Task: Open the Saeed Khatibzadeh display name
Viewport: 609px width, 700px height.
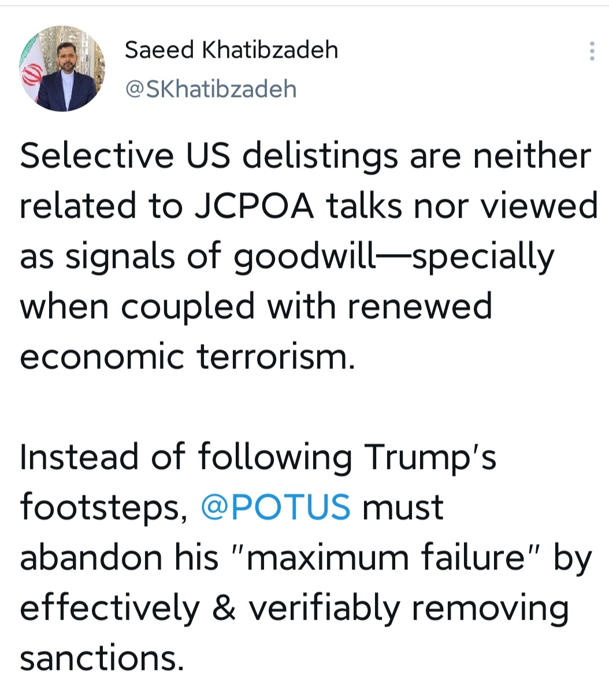Action: point(231,50)
